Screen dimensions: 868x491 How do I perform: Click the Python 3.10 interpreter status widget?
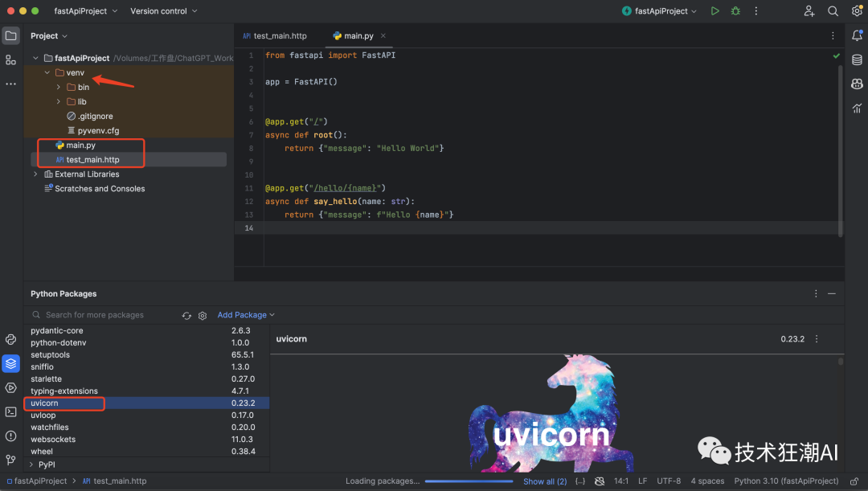[x=785, y=481]
